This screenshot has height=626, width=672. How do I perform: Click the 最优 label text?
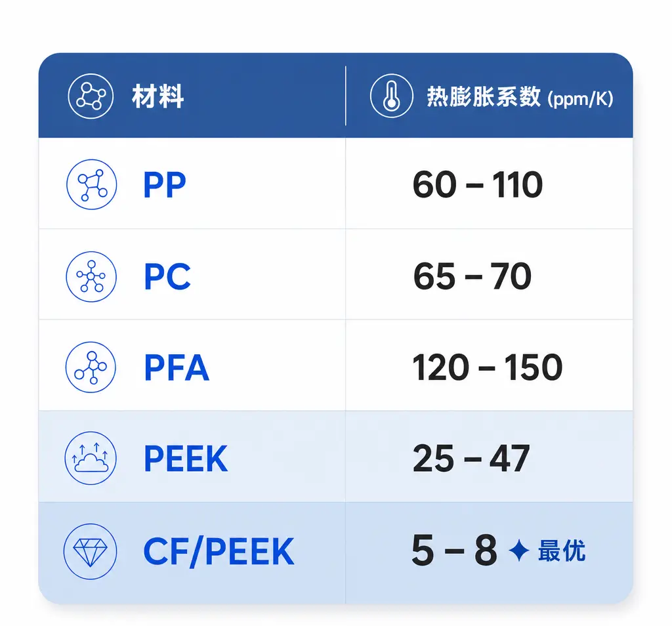[562, 551]
